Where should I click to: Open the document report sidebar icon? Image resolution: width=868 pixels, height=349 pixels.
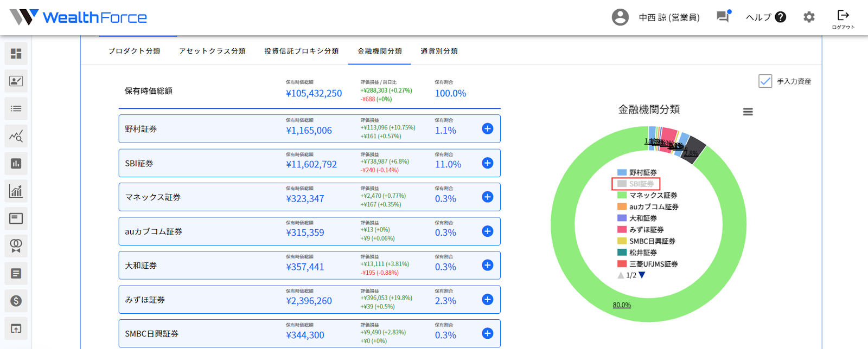[x=16, y=273]
